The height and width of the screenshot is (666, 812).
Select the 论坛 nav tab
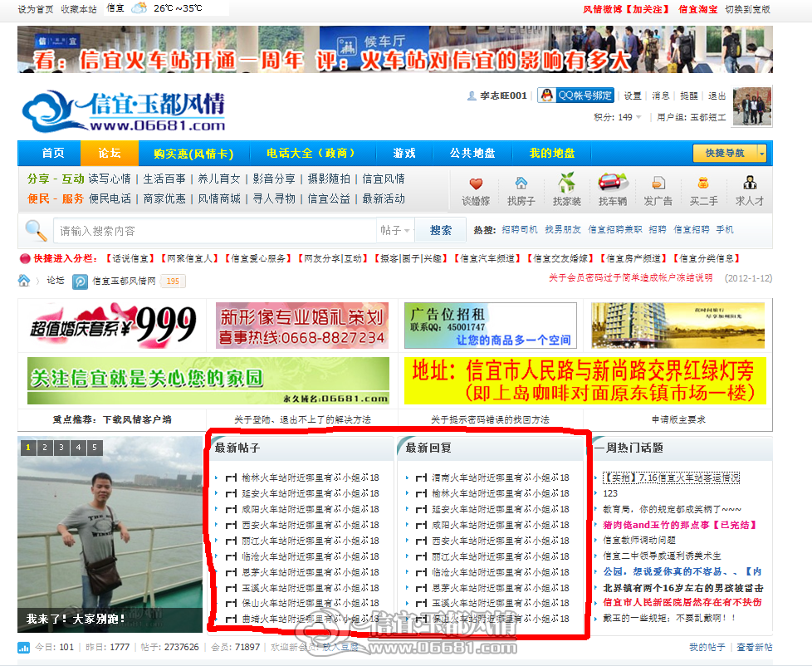(x=110, y=154)
